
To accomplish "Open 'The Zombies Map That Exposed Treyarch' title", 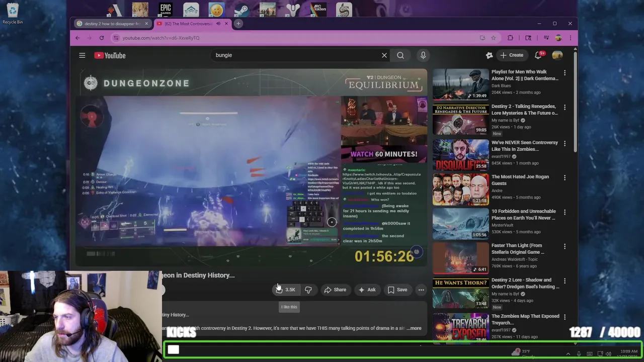I will pyautogui.click(x=525, y=319).
